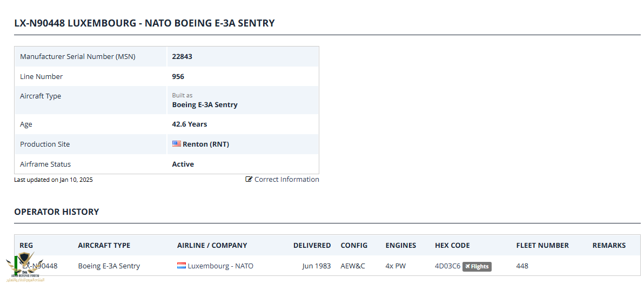
Task: Click the ENGINES column header
Action: coord(400,246)
